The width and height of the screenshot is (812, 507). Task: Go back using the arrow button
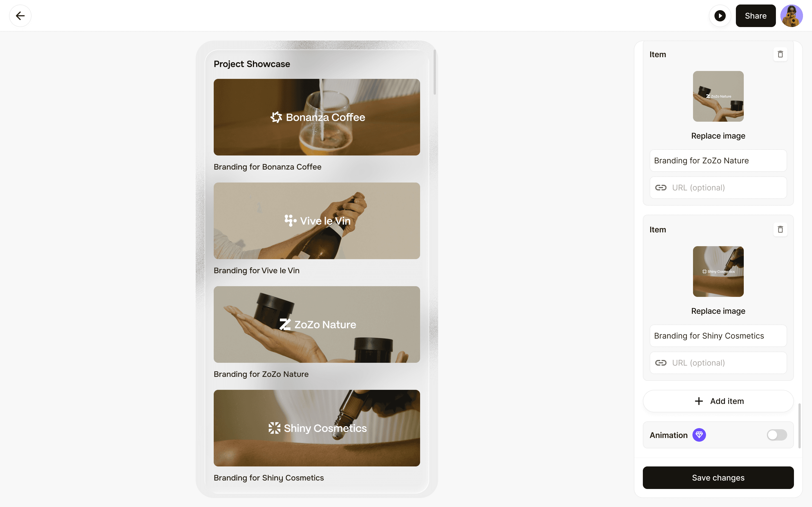tap(20, 16)
